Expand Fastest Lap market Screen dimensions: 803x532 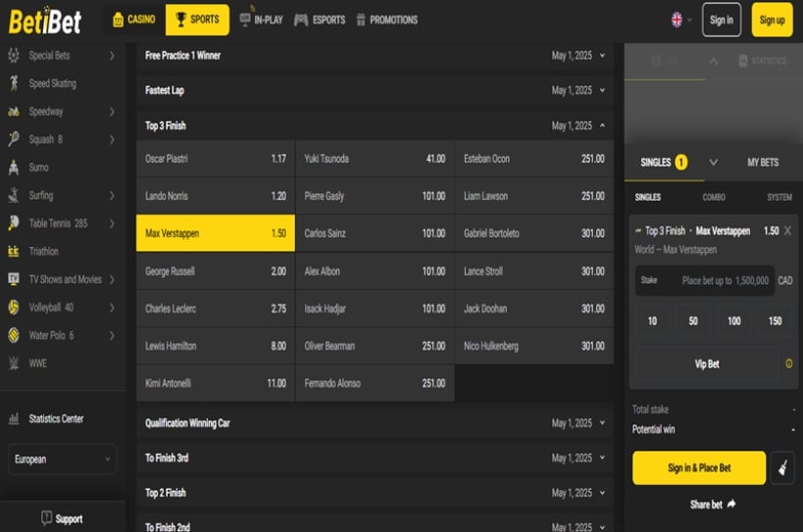click(375, 90)
